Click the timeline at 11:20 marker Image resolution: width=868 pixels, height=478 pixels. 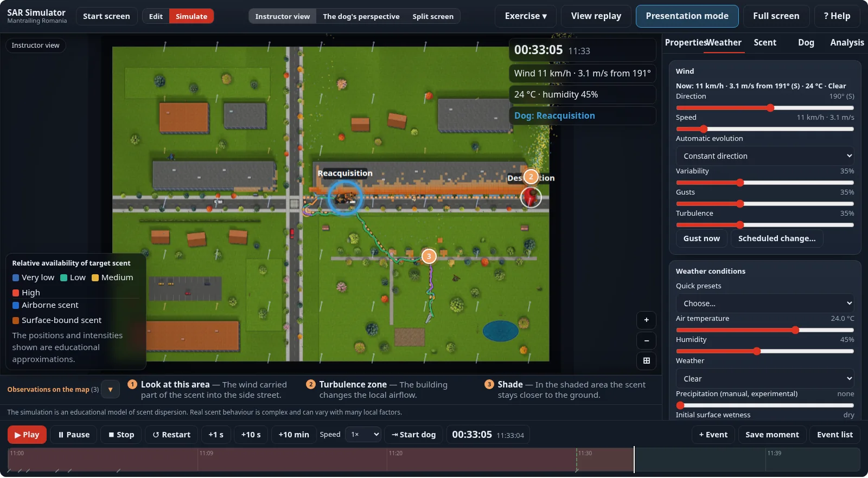pyautogui.click(x=395, y=453)
